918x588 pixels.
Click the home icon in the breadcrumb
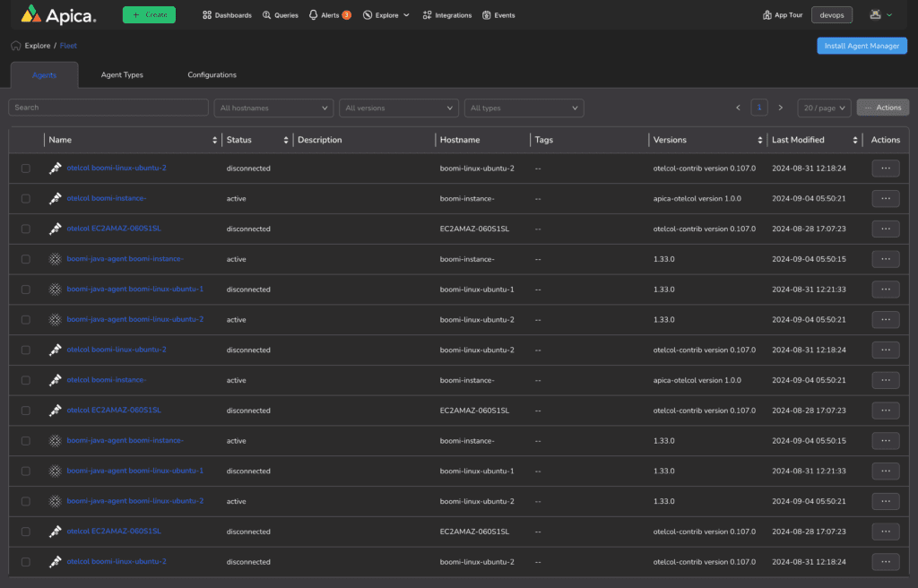click(x=16, y=46)
